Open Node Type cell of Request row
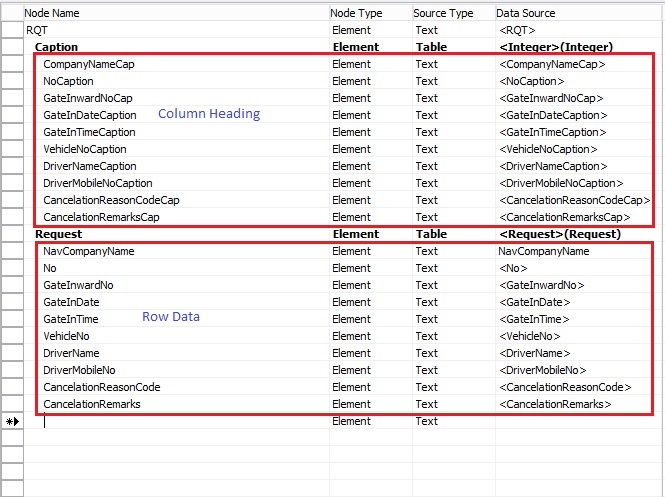 point(368,234)
